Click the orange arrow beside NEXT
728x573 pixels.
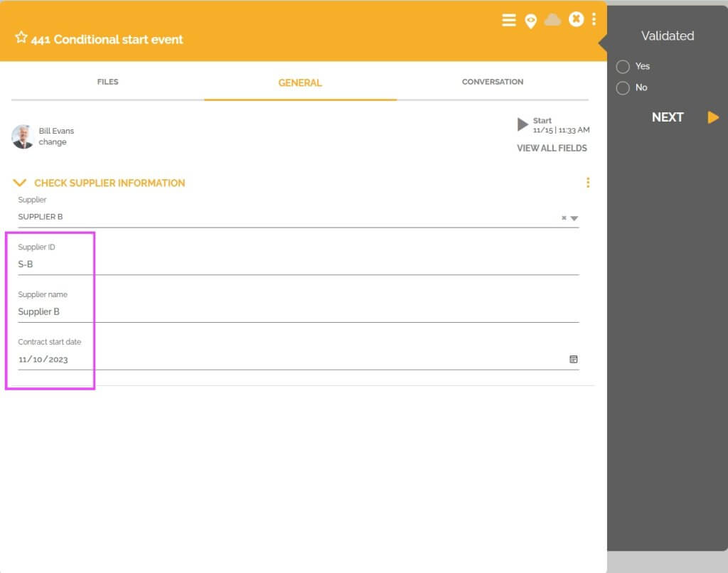[x=713, y=117]
